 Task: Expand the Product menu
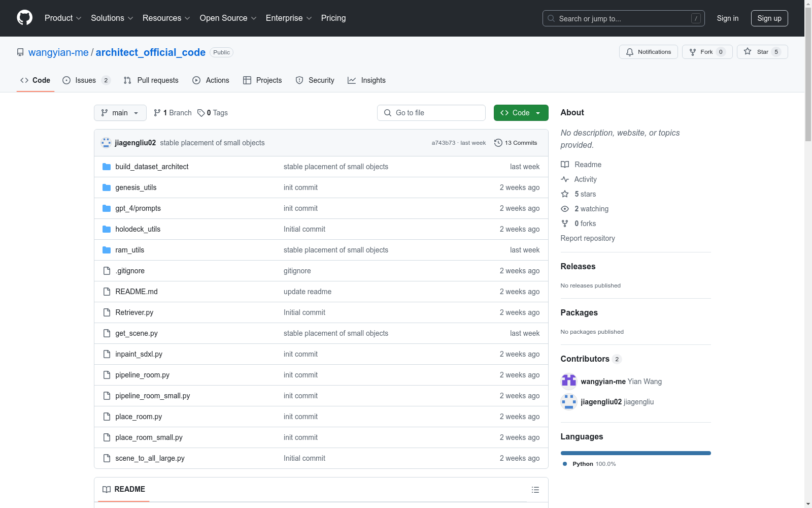coord(63,18)
